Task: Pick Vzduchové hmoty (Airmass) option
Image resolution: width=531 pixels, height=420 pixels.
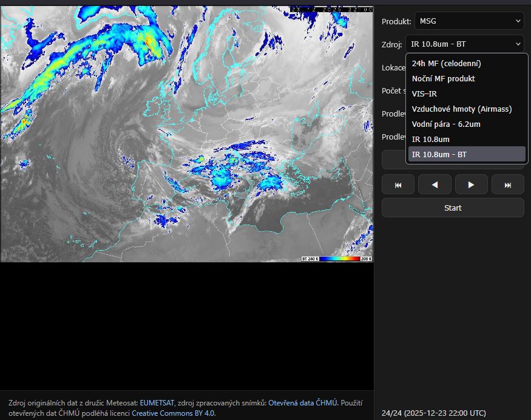Action: pos(461,109)
